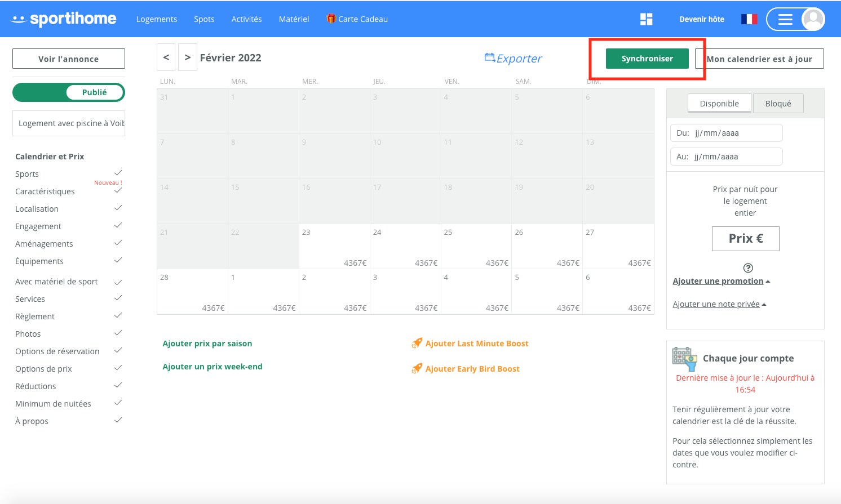
Task: Toggle the Publié switch
Action: tap(69, 92)
